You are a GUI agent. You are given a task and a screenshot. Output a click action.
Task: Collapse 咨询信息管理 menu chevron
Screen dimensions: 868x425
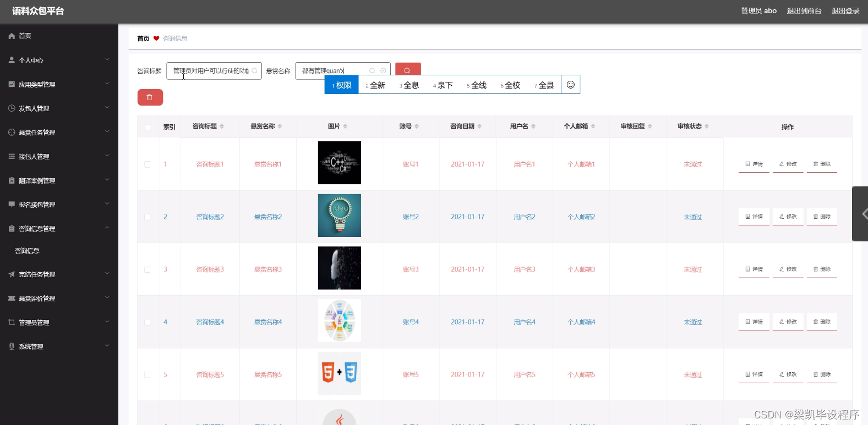(107, 228)
